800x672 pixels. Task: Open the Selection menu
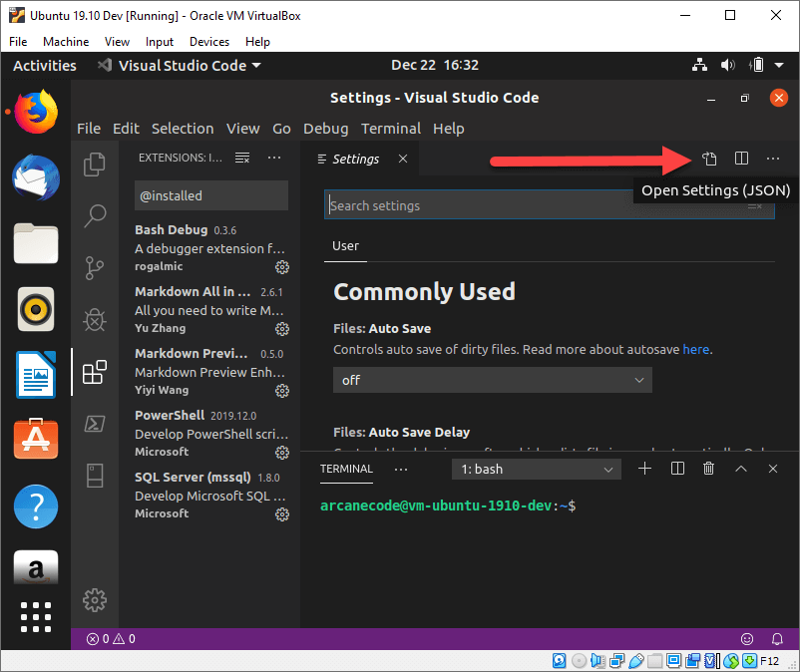pos(183,129)
